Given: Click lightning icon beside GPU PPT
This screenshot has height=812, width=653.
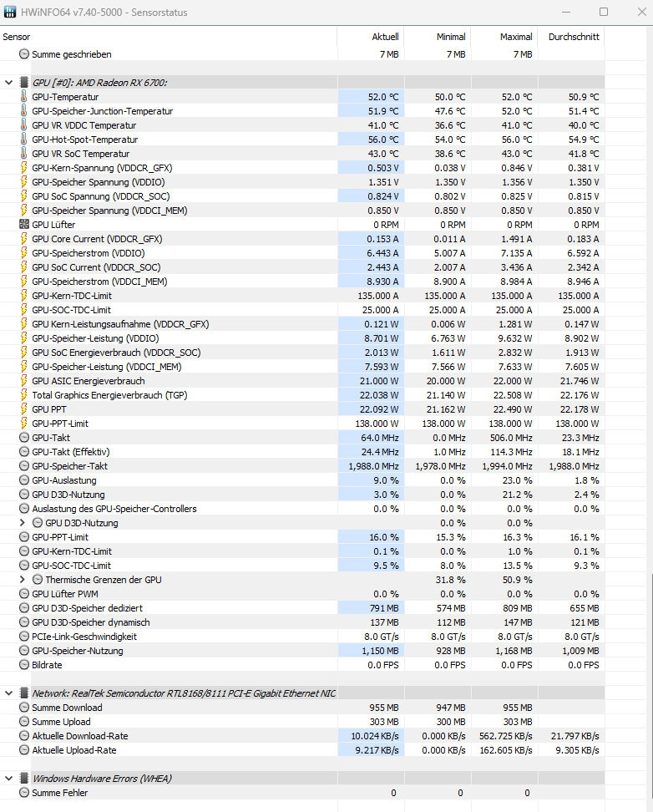Looking at the screenshot, I should (x=24, y=409).
